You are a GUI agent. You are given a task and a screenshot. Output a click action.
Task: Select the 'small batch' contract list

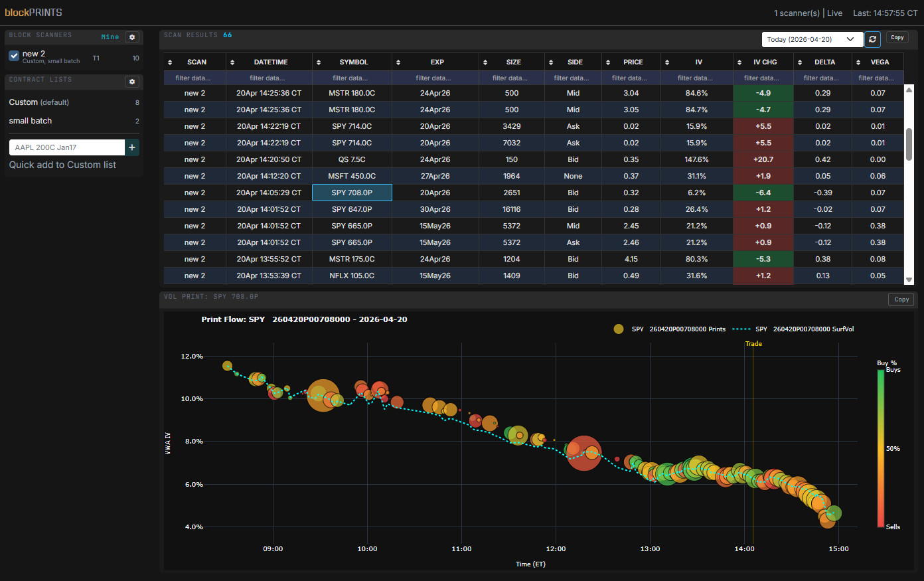pos(31,121)
